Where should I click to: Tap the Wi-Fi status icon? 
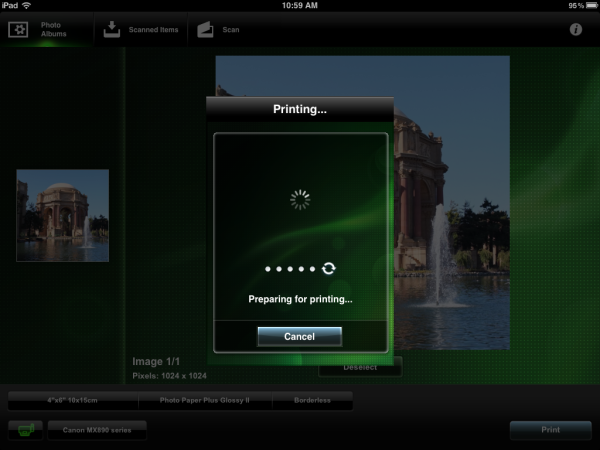click(26, 6)
